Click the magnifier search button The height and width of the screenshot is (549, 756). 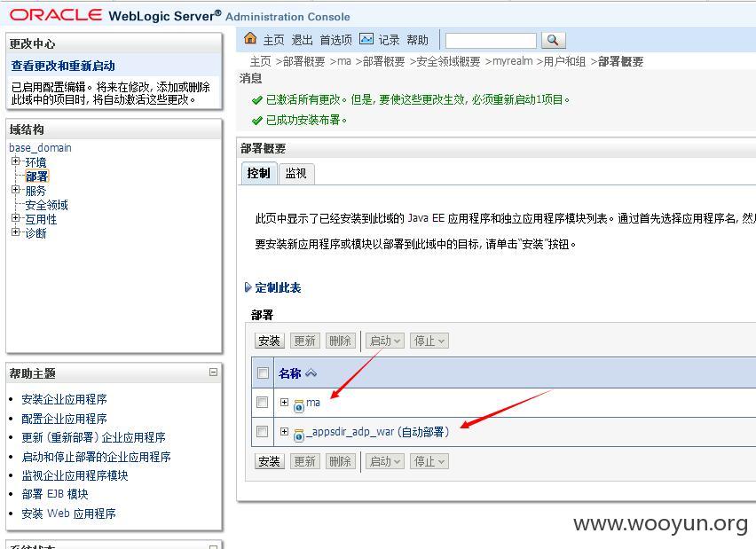(553, 41)
